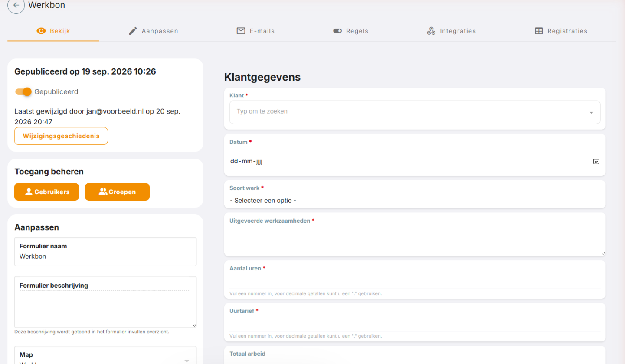The image size is (625, 364).
Task: Click the pencil icon for Aanpassen
Action: [133, 31]
